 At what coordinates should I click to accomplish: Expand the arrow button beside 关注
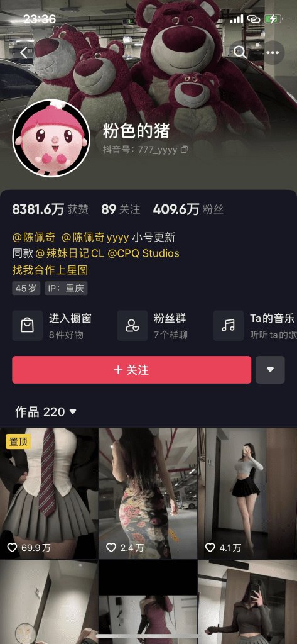pyautogui.click(x=271, y=370)
